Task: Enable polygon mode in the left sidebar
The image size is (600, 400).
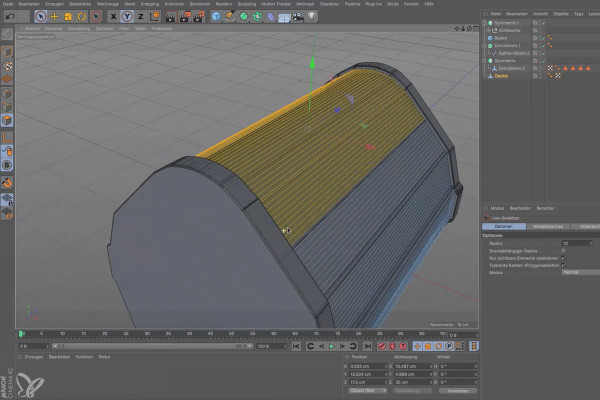Action: 7,121
